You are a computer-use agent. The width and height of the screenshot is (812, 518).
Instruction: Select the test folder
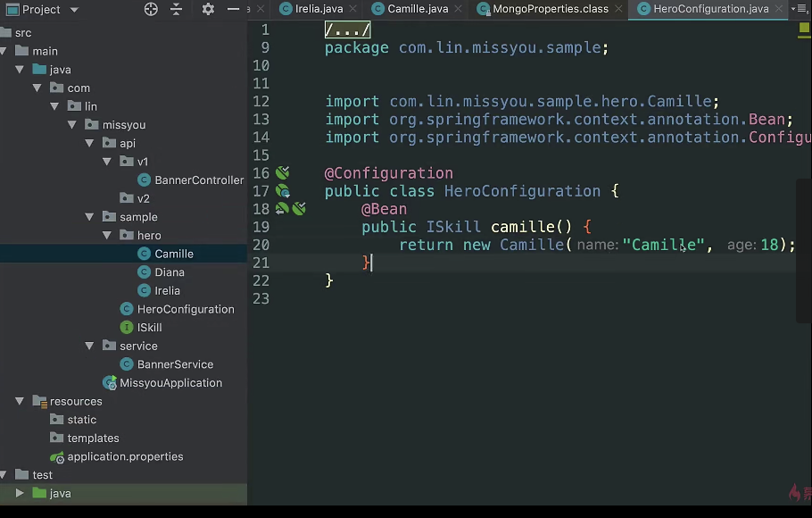(x=42, y=475)
